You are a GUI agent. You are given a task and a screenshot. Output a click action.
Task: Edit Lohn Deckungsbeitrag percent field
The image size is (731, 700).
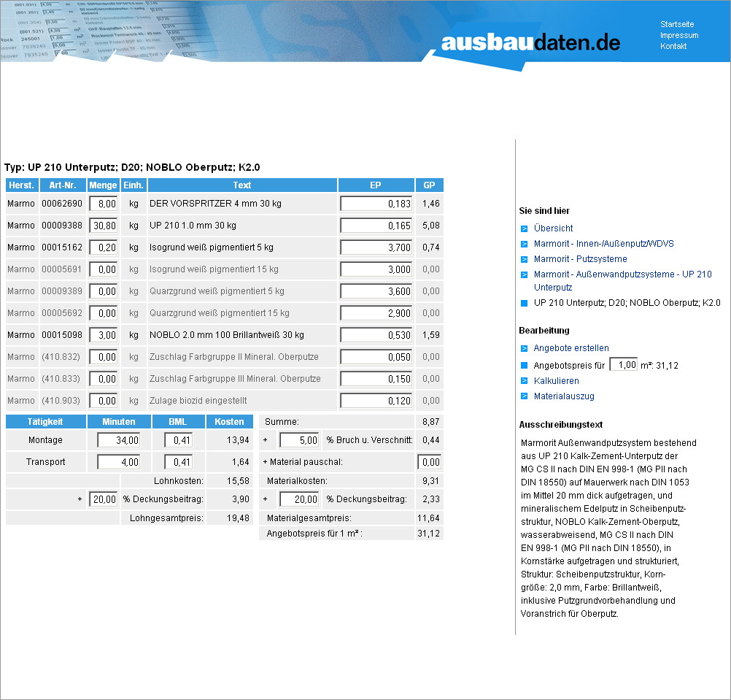click(103, 499)
